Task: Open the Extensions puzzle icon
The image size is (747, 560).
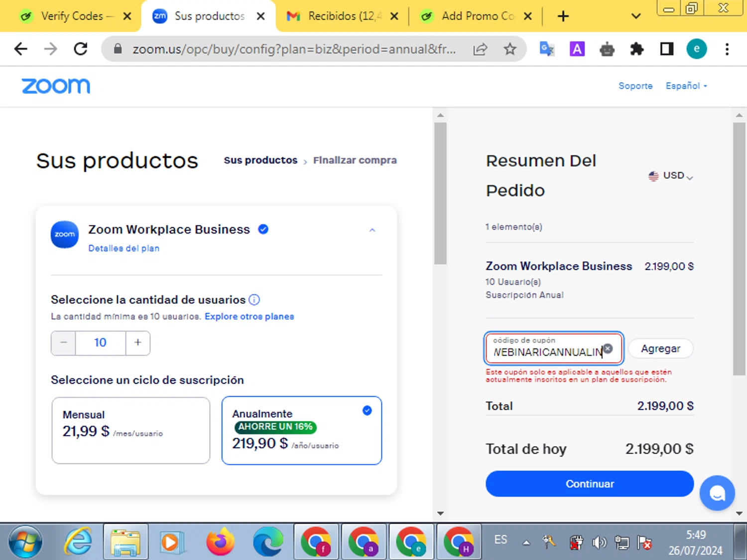Action: 636,49
